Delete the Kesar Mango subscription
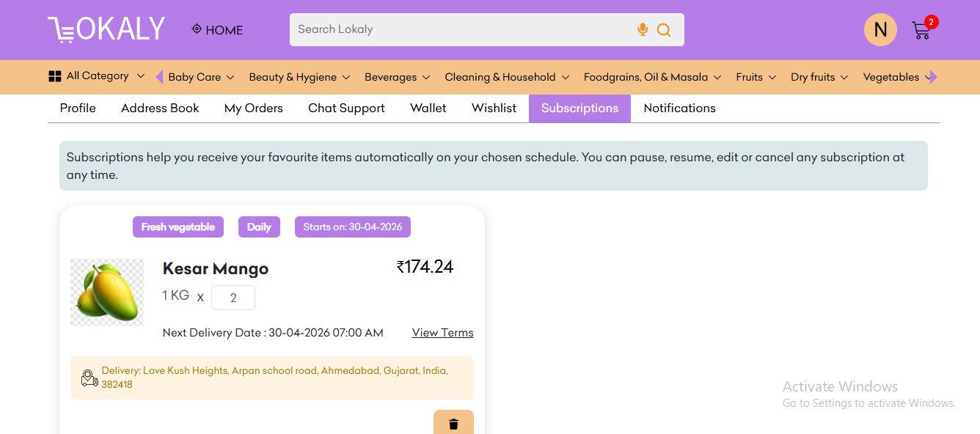This screenshot has width=980, height=434. click(x=453, y=423)
